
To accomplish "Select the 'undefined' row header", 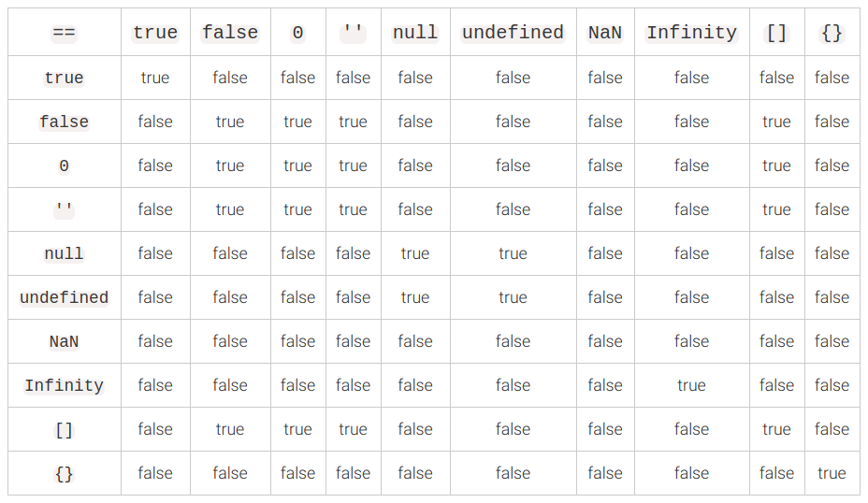I will point(64,297).
